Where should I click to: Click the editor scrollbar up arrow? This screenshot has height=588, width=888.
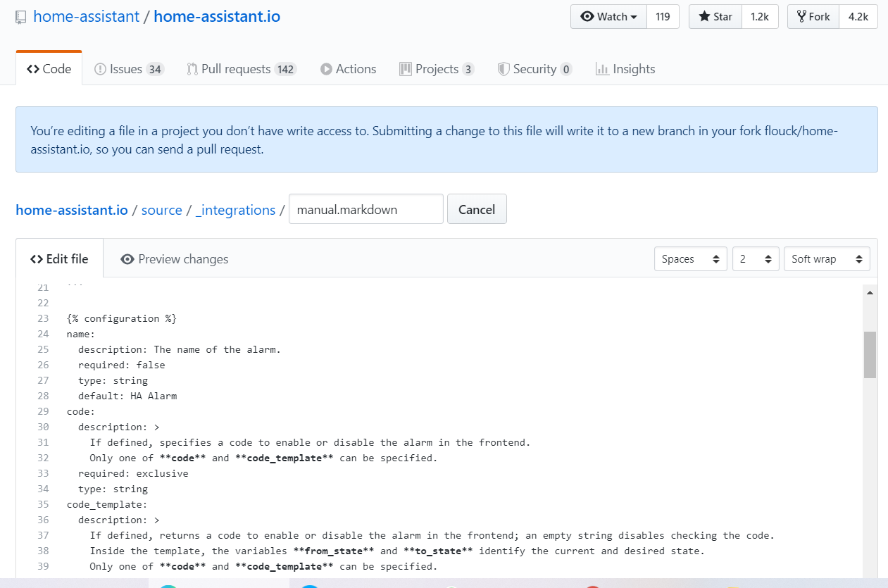point(870,292)
